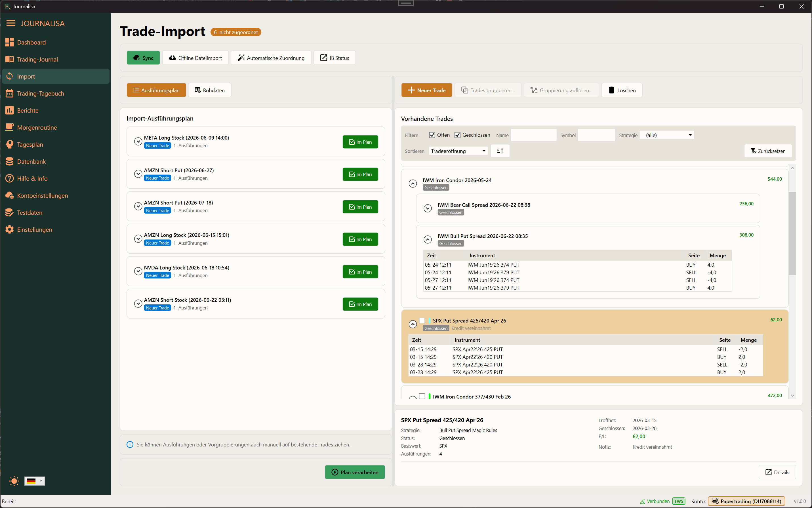812x508 pixels.
Task: Toggle Im Plan for AMZN Short Put 2026-06-27
Action: (x=360, y=174)
